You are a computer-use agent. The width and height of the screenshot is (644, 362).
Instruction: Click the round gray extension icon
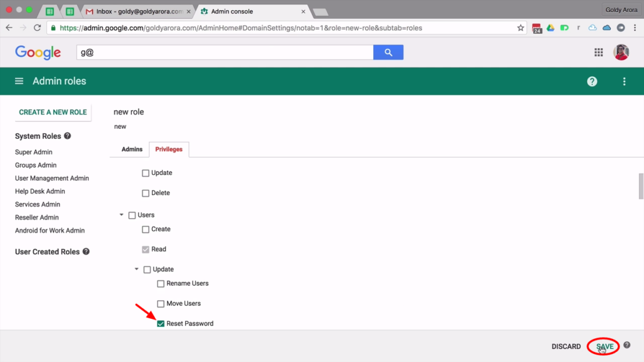621,28
